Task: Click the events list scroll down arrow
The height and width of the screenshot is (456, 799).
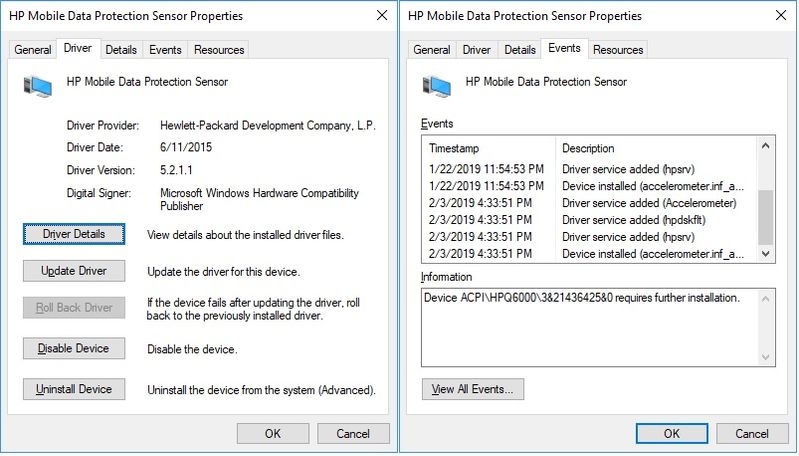Action: (x=765, y=253)
